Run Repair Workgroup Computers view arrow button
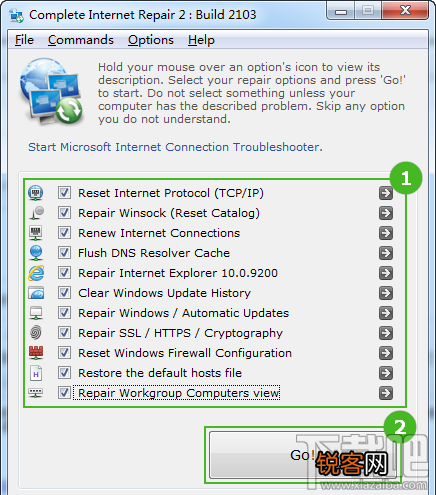 click(386, 393)
